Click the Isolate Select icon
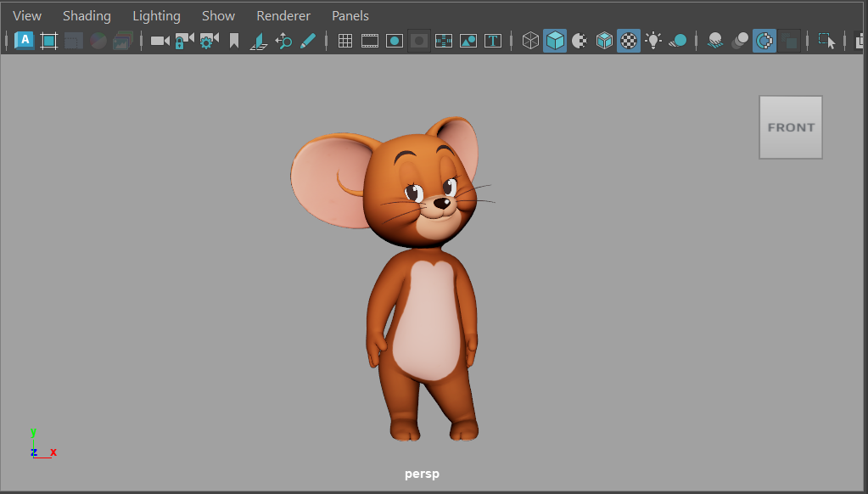868x494 pixels. [x=826, y=41]
